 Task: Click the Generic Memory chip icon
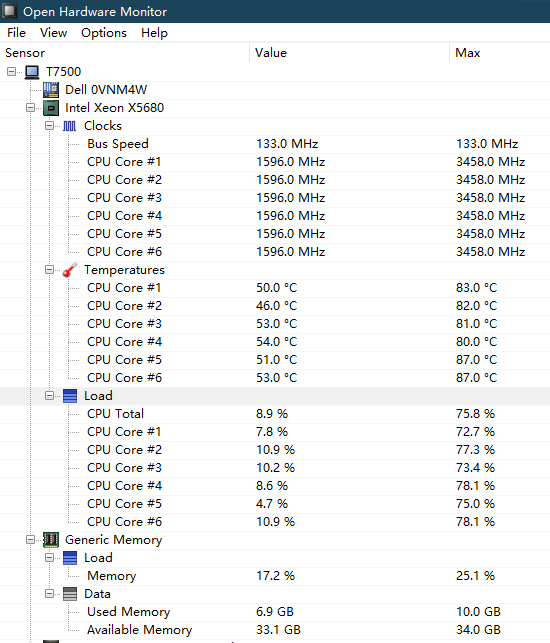pos(51,540)
